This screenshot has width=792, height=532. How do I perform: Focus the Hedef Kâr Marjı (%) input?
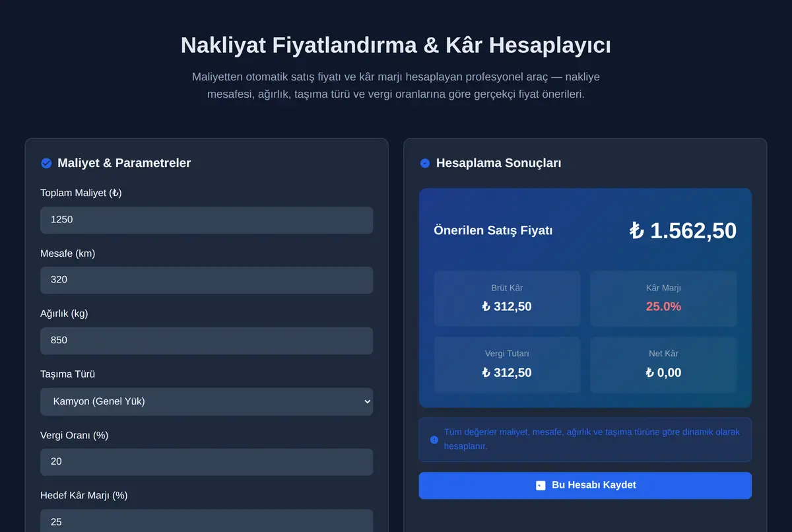point(207,521)
